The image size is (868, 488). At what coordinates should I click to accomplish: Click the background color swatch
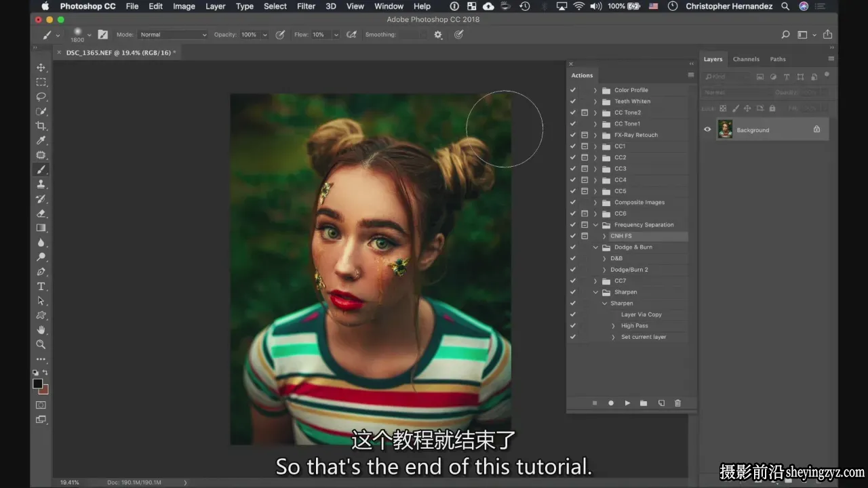(x=45, y=390)
